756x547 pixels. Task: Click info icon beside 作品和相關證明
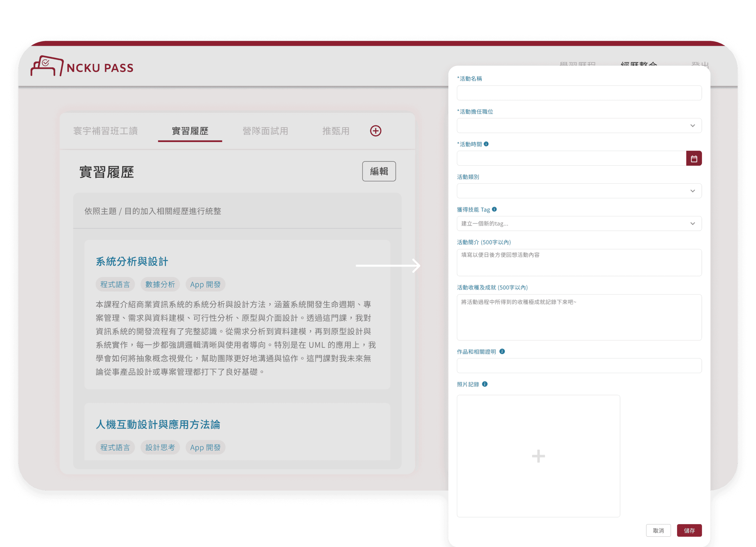502,351
